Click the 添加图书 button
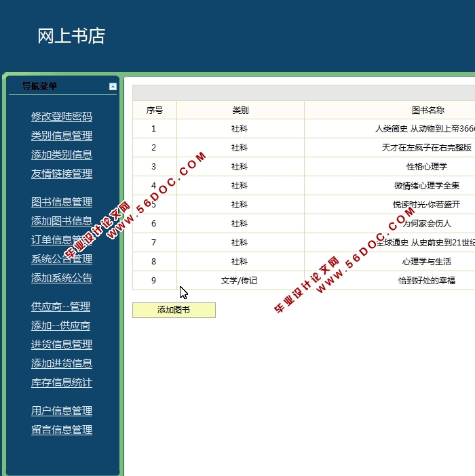This screenshot has width=475, height=476. 174,310
